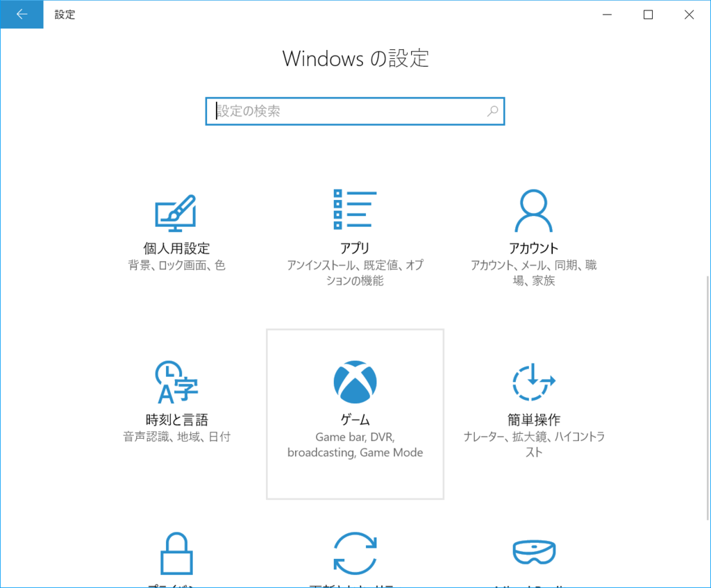Viewport: 711px width, 588px height.
Task: Click the 簡単操作 label
Action: [x=534, y=420]
